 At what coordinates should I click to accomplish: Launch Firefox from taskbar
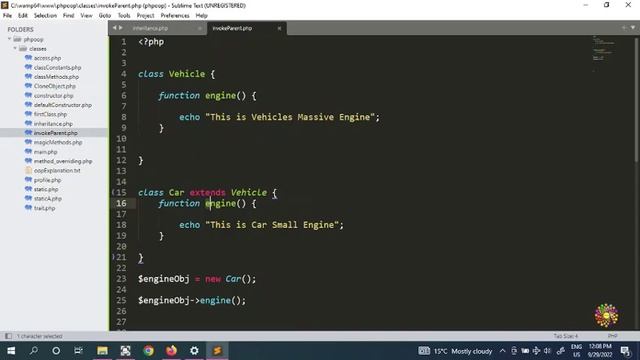171,351
